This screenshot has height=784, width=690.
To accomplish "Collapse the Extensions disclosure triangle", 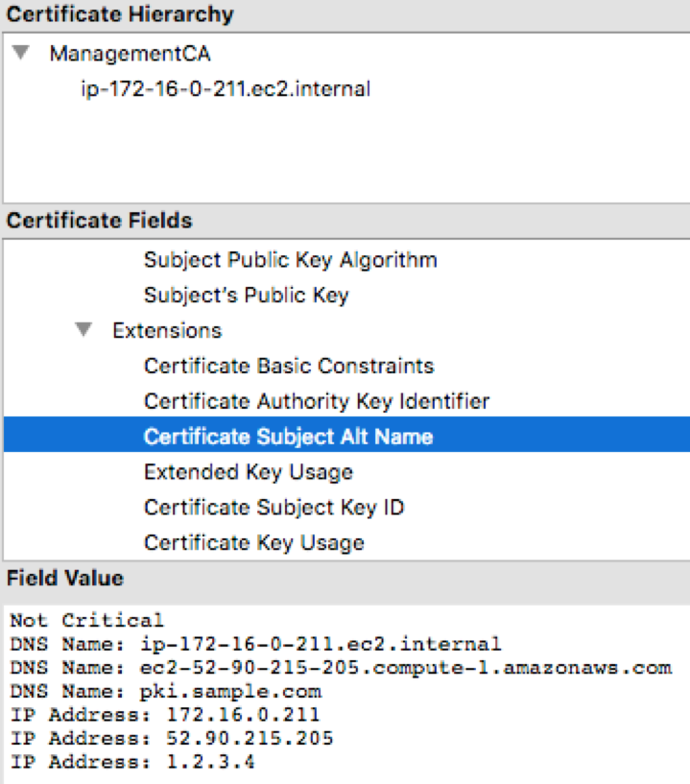I will coord(84,330).
